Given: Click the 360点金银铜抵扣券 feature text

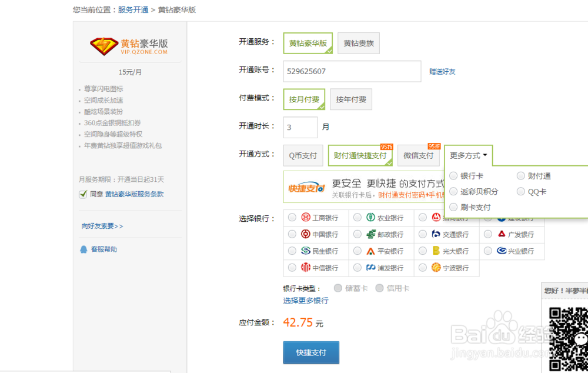Looking at the screenshot, I should pyautogui.click(x=112, y=123).
